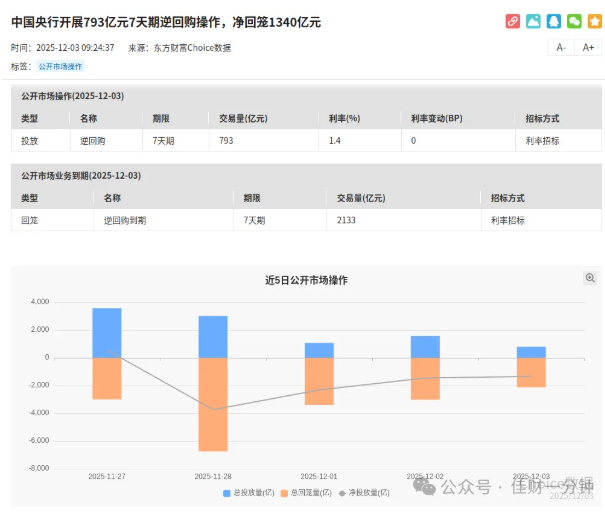Click the 公开市场操作(2025-12-03) table title
605x526 pixels.
[x=73, y=96]
